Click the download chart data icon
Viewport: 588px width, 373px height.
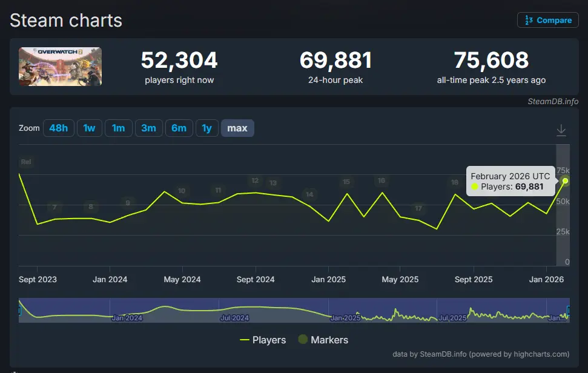[561, 130]
